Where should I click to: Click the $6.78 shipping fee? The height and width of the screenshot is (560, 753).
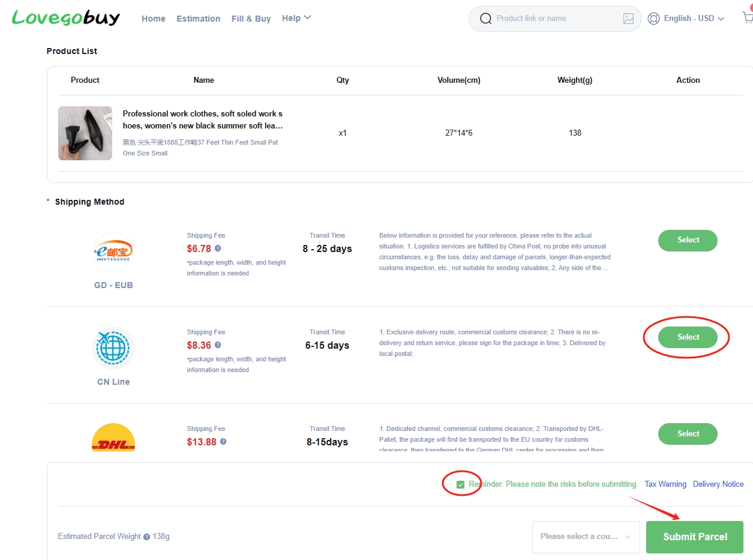coord(199,248)
